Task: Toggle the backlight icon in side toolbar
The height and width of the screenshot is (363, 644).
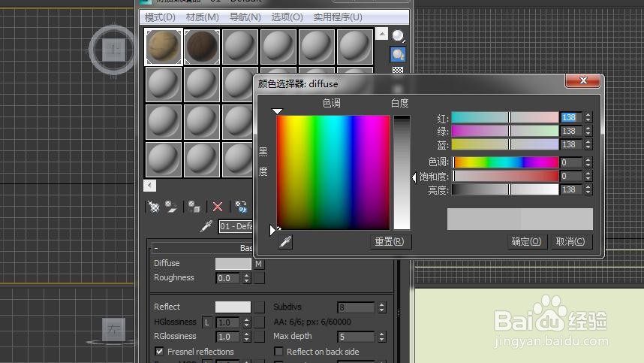Action: tap(398, 54)
